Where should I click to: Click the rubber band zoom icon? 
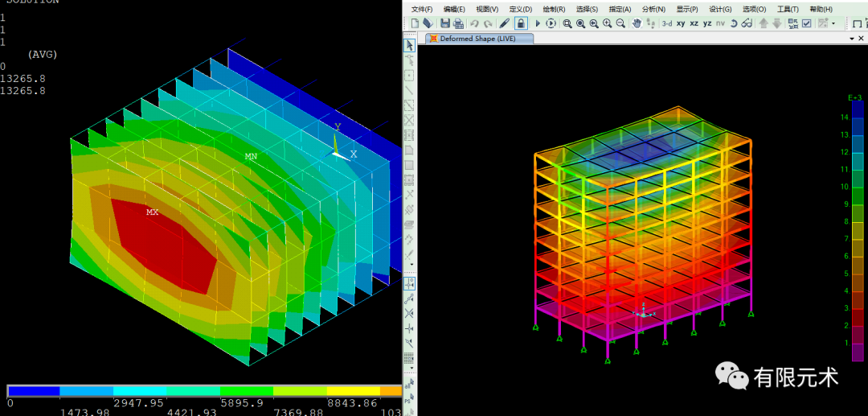point(567,23)
